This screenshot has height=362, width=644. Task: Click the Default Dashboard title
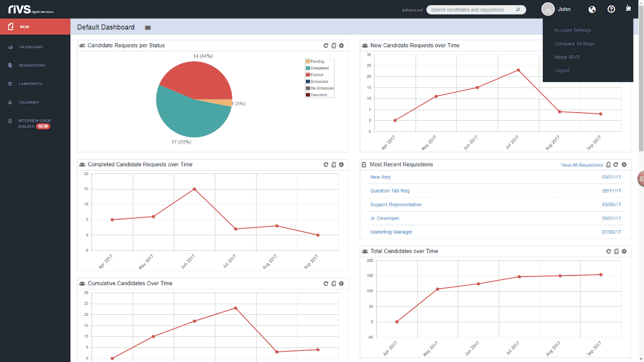coord(106,27)
